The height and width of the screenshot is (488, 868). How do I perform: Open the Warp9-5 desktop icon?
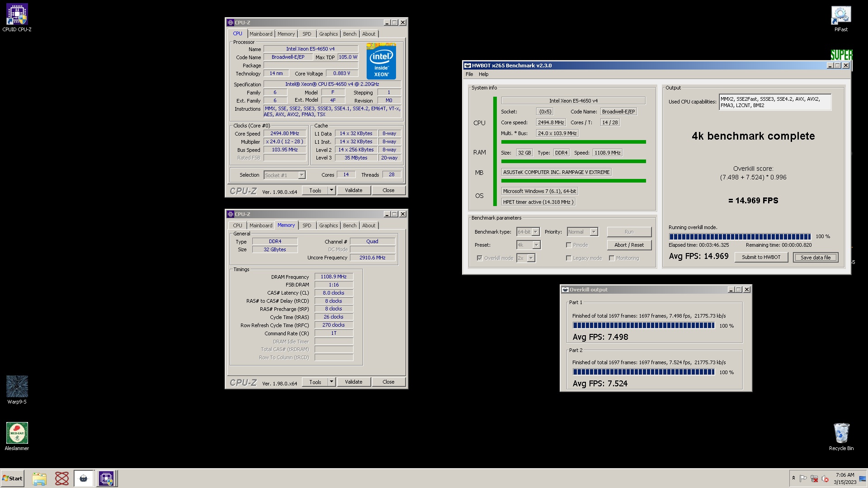17,389
